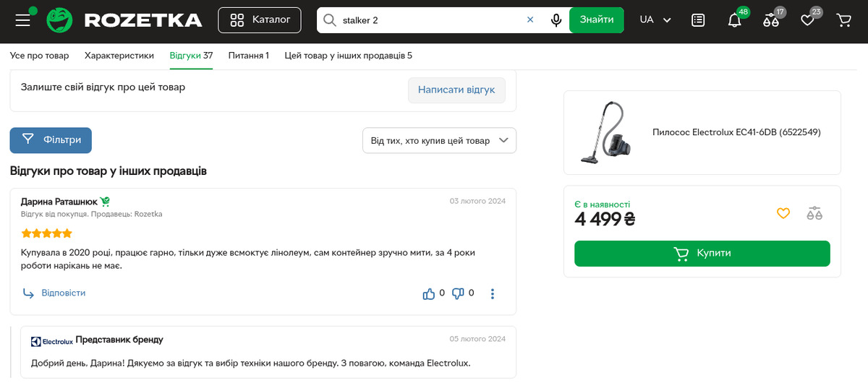Open the shopping cart icon

pyautogui.click(x=844, y=20)
